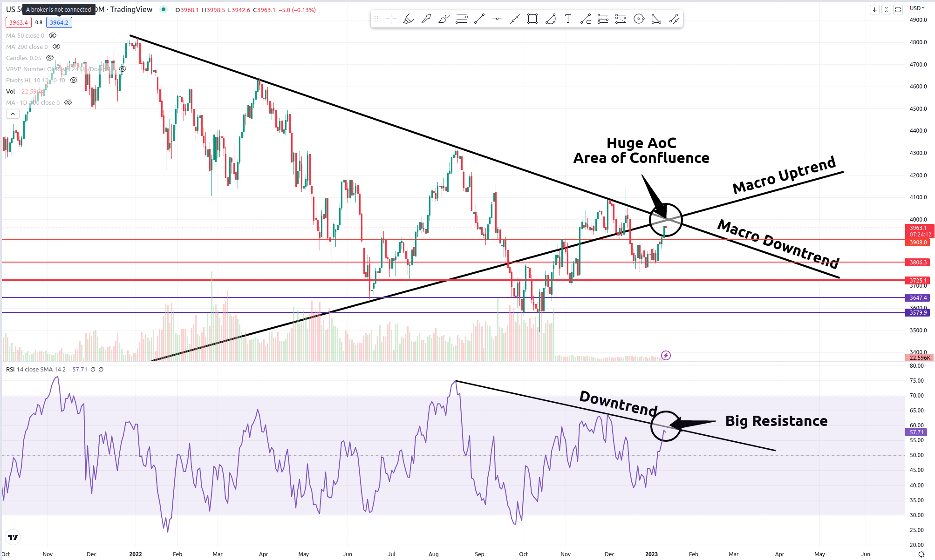Open the USD currency dropdown
The image size is (935, 560).
[917, 8]
